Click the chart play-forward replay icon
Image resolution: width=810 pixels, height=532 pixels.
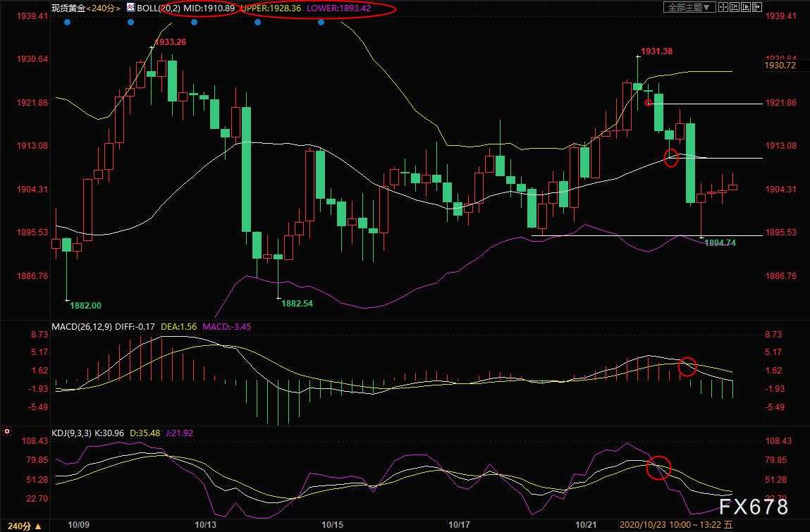[746, 7]
